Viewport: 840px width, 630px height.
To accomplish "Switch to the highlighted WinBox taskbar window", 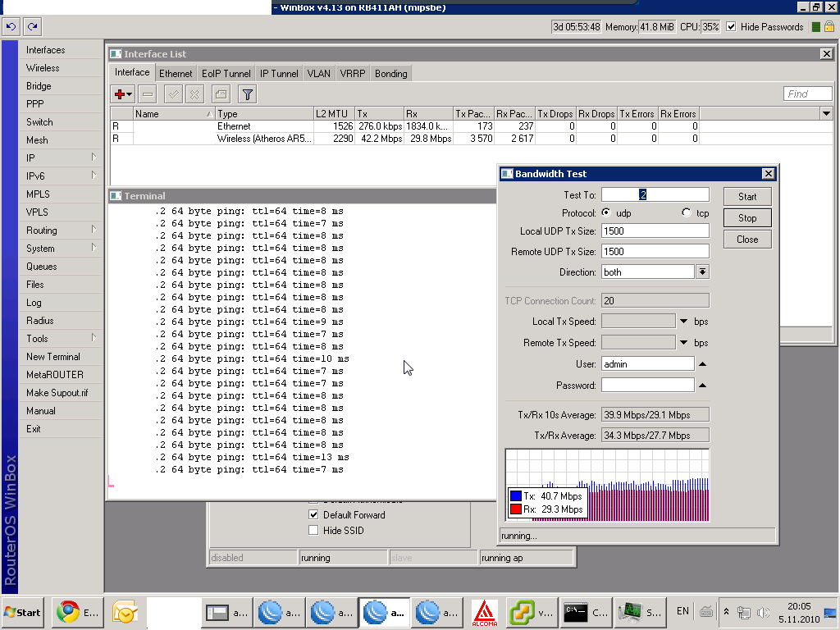I will (x=384, y=612).
